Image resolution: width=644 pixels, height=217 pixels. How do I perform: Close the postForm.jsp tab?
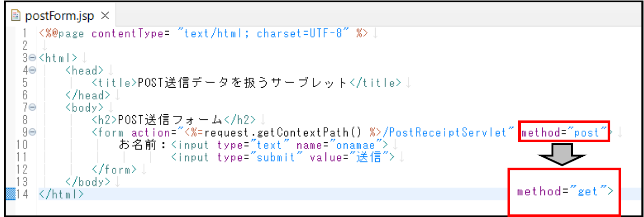tap(105, 16)
